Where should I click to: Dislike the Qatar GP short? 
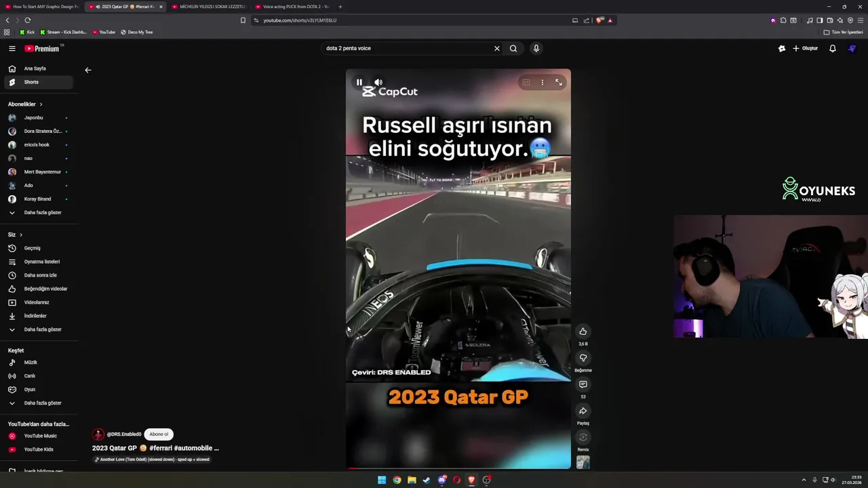(x=583, y=358)
